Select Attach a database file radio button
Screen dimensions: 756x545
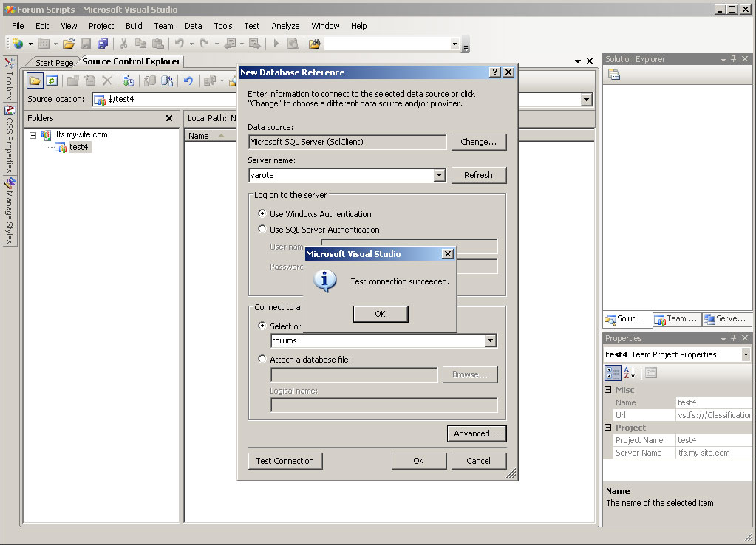point(262,359)
